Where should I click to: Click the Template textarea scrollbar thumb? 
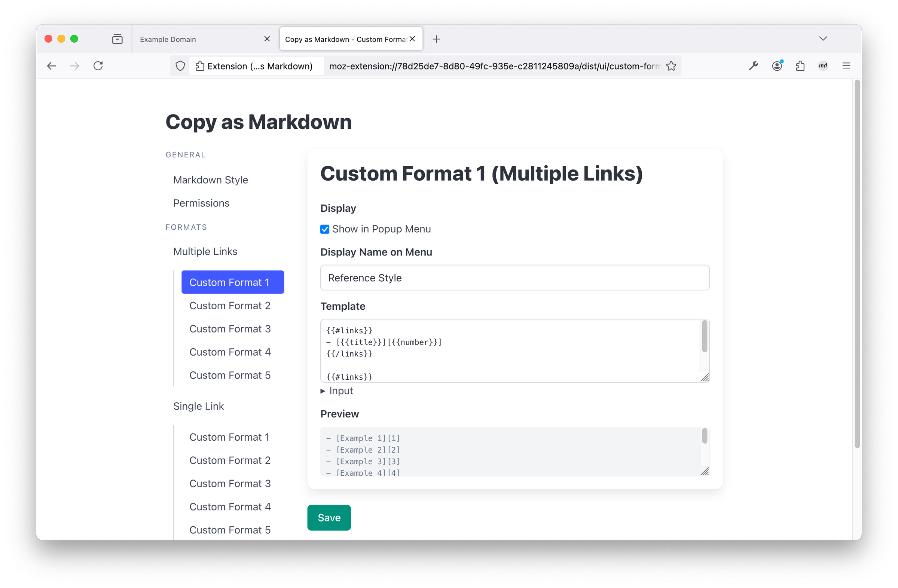point(705,336)
